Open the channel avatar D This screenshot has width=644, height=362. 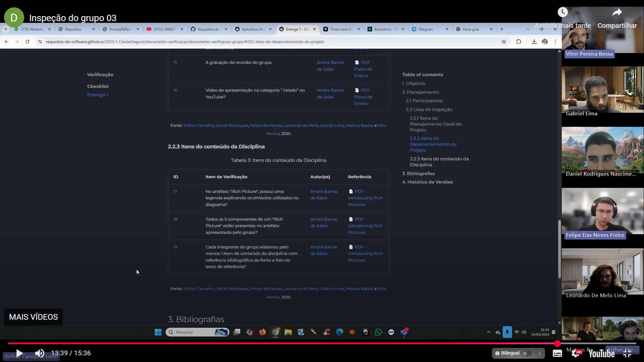click(14, 18)
